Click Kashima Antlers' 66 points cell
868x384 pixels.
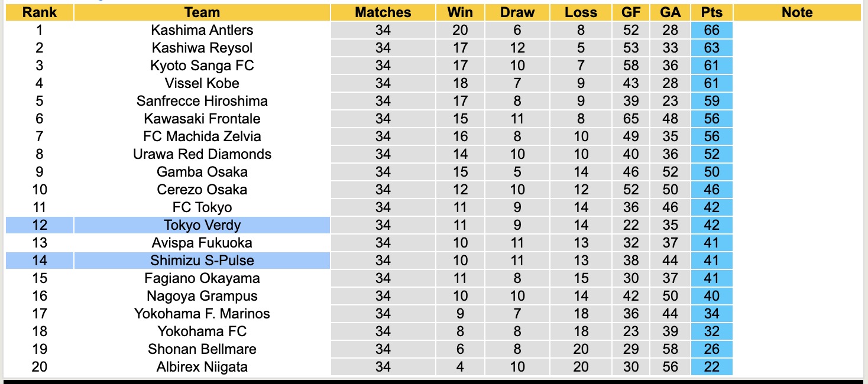[711, 30]
